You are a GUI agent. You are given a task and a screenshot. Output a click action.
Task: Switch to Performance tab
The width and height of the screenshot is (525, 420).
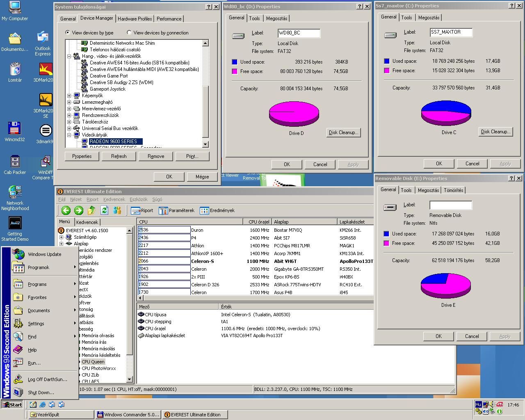[169, 19]
